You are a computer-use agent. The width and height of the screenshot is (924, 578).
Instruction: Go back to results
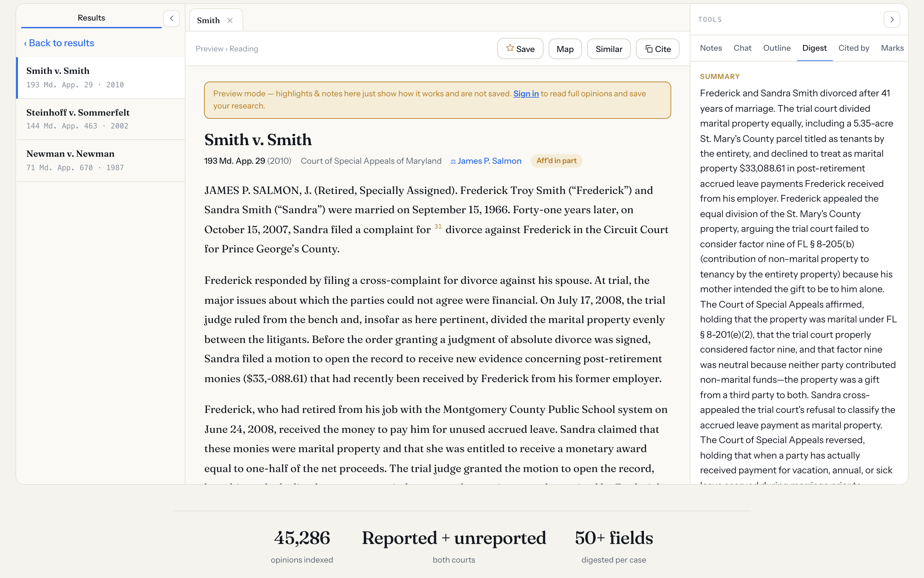point(59,43)
